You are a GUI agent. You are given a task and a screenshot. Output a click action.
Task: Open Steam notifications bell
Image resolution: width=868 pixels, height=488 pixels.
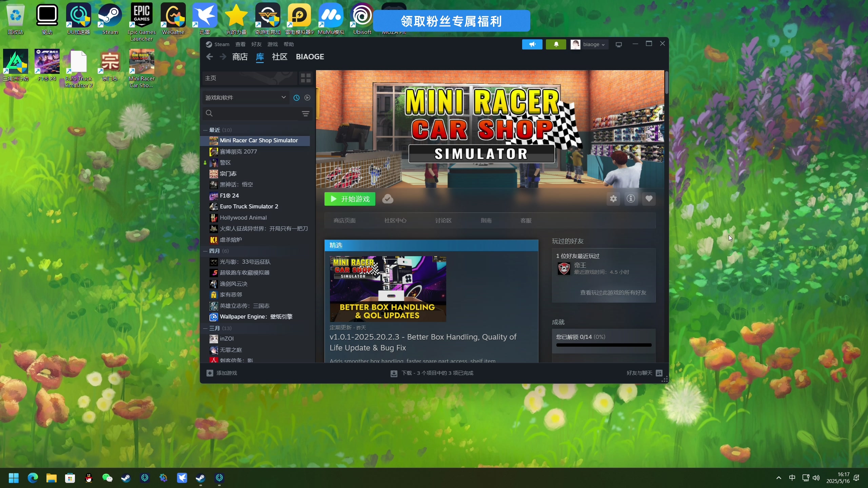click(556, 44)
